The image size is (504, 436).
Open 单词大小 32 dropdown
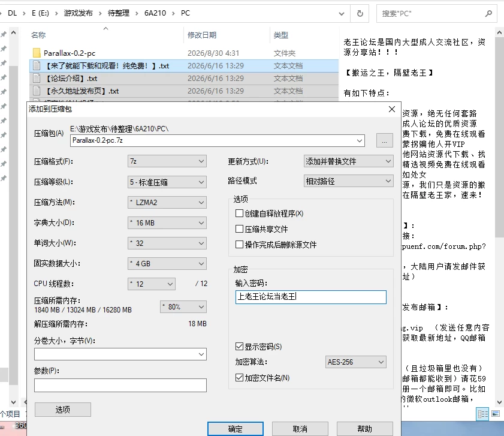pos(167,243)
